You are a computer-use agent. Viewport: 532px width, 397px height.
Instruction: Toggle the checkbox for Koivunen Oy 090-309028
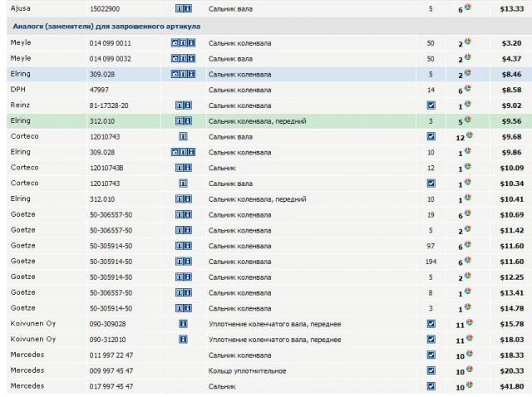[x=431, y=324]
